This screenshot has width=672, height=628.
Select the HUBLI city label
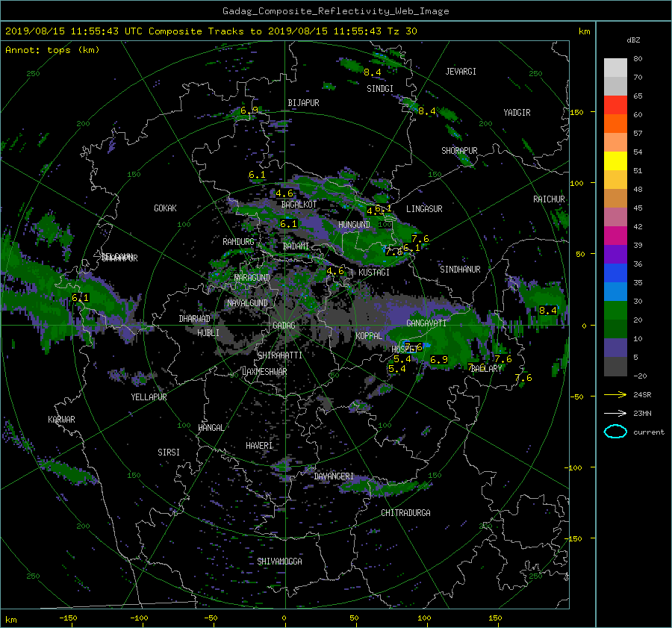(x=208, y=333)
